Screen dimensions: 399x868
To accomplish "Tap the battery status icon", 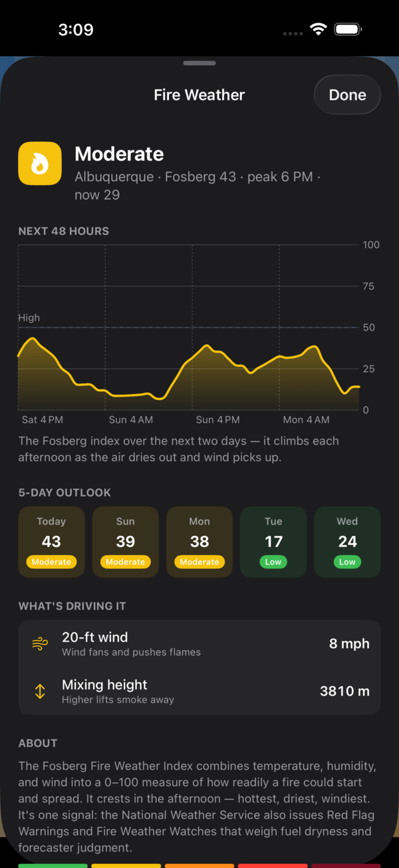I will (x=348, y=29).
